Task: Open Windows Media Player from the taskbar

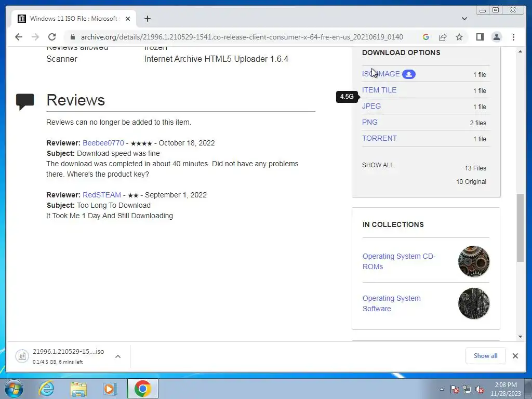Action: [x=110, y=389]
